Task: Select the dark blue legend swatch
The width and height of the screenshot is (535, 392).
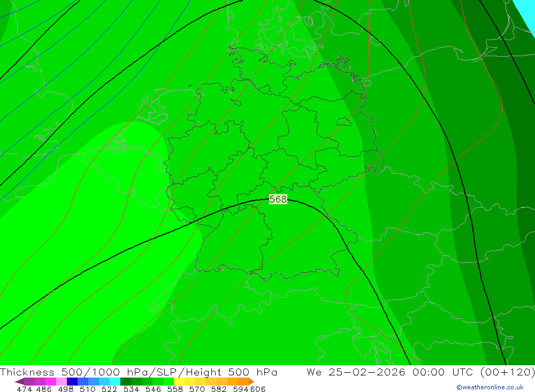Action: click(x=72, y=381)
